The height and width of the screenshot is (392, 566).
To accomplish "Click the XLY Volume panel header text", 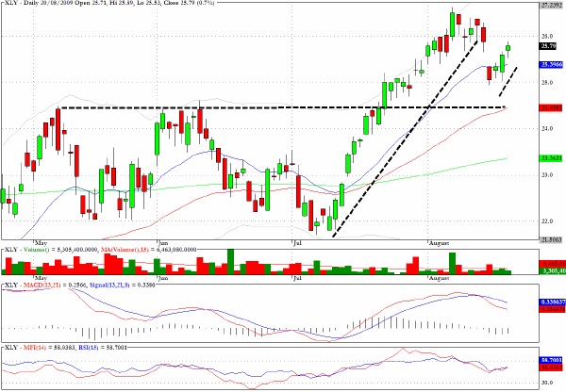I will tap(101, 250).
